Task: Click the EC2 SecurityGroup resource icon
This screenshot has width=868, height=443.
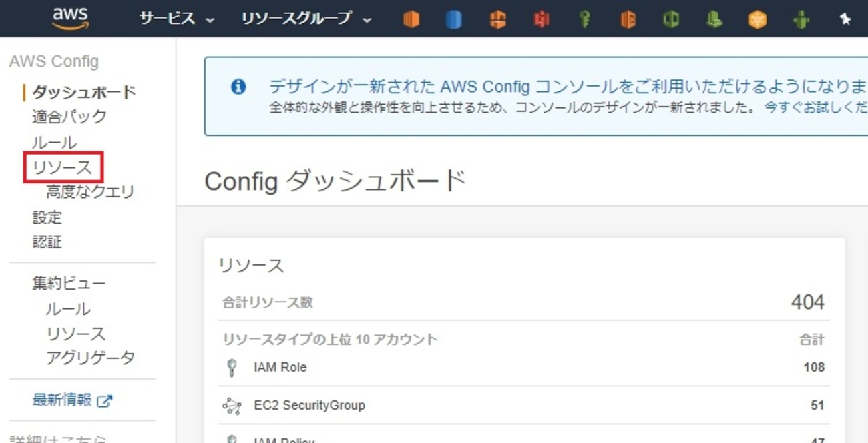Action: pos(232,406)
